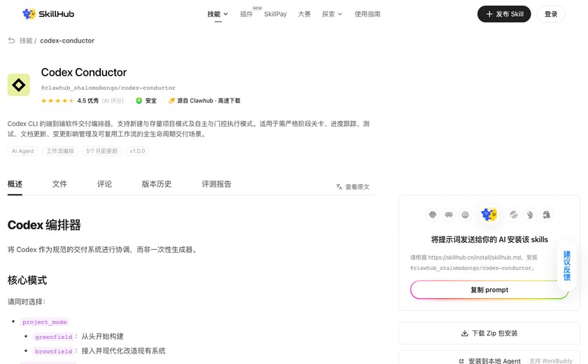Switch to the 评测报告 tab

coord(216,184)
